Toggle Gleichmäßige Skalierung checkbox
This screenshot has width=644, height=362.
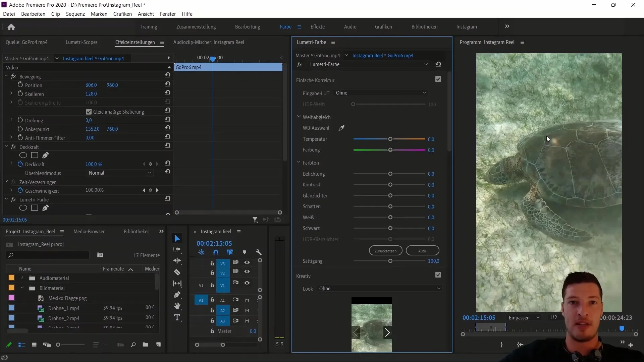[x=89, y=112]
